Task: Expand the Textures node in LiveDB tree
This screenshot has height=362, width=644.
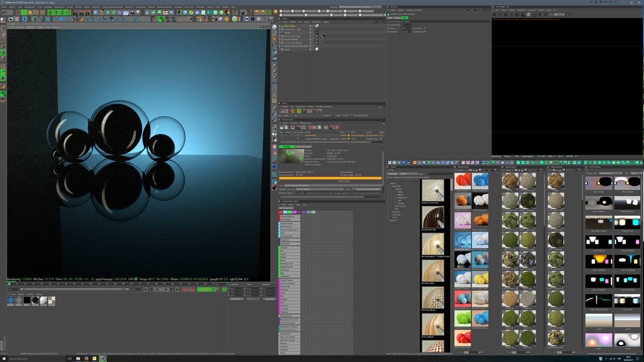Action: [391, 212]
